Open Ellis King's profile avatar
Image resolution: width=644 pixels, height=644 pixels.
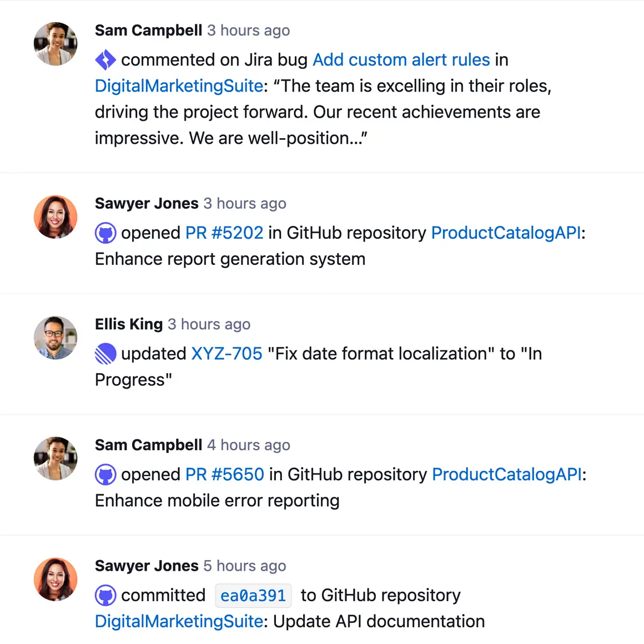point(55,338)
